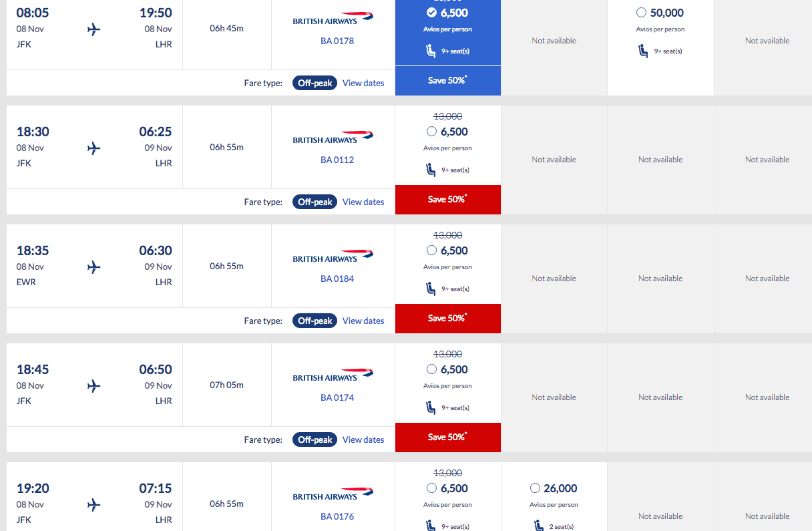
Task: Click the Save 50% banner under BA 0174
Action: [x=447, y=437]
